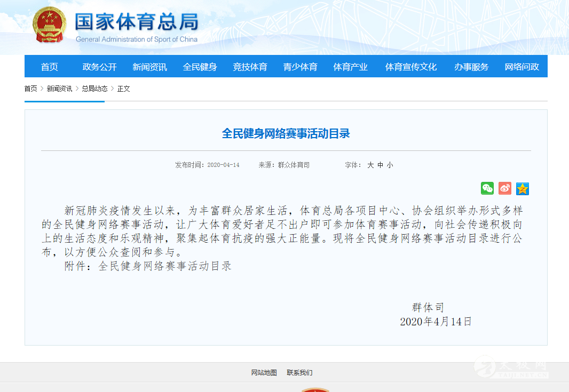The height and width of the screenshot is (392, 569).
Task: Open 网络问政 in navigation bar
Action: point(521,67)
